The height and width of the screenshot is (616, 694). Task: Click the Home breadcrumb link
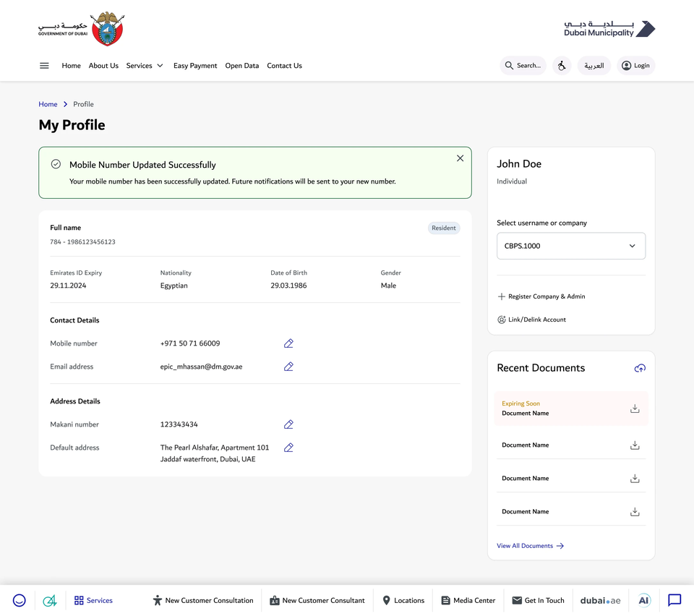pos(48,104)
